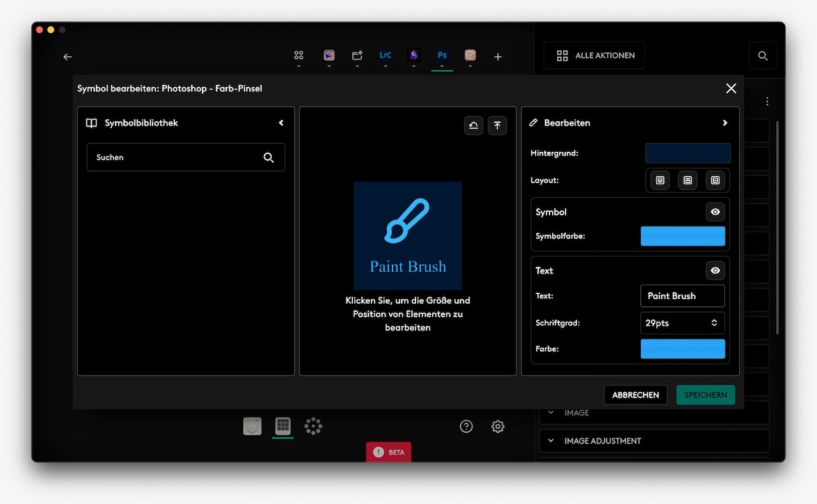Open the keypad grid device view icon

[283, 426]
